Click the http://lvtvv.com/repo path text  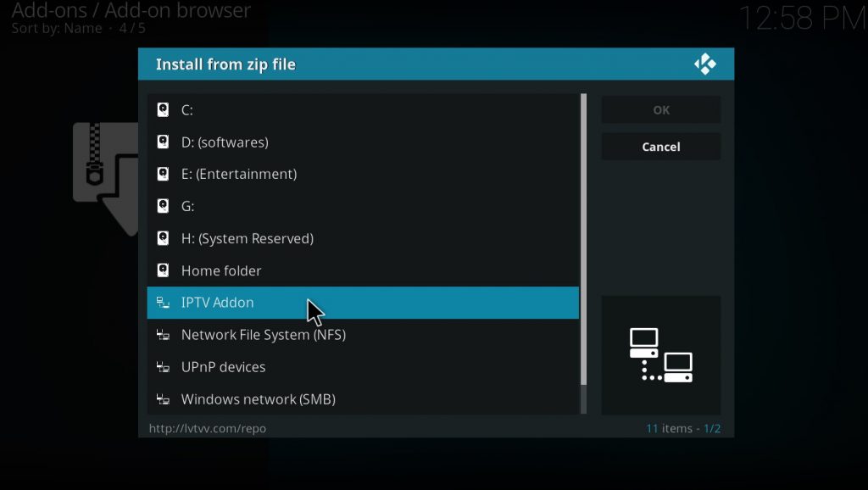[208, 428]
